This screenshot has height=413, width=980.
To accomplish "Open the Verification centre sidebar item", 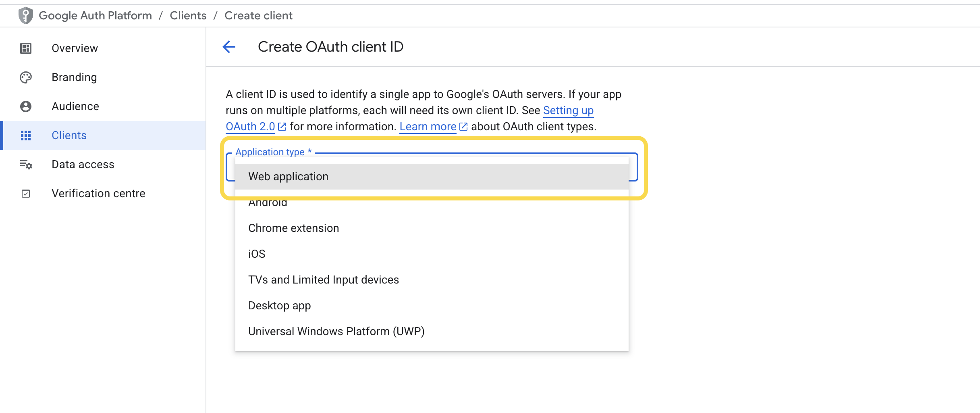I will (103, 194).
